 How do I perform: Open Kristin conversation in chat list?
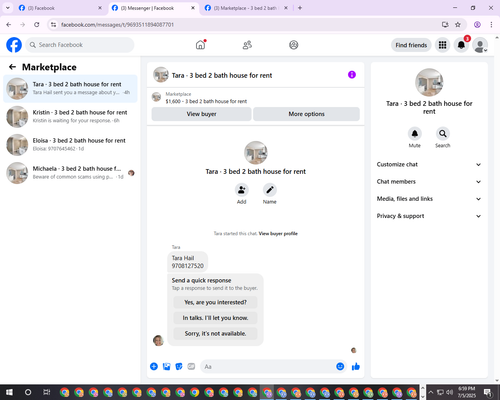click(x=70, y=117)
